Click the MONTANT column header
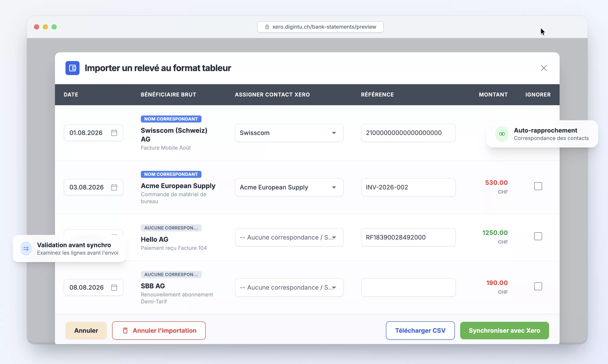 493,94
